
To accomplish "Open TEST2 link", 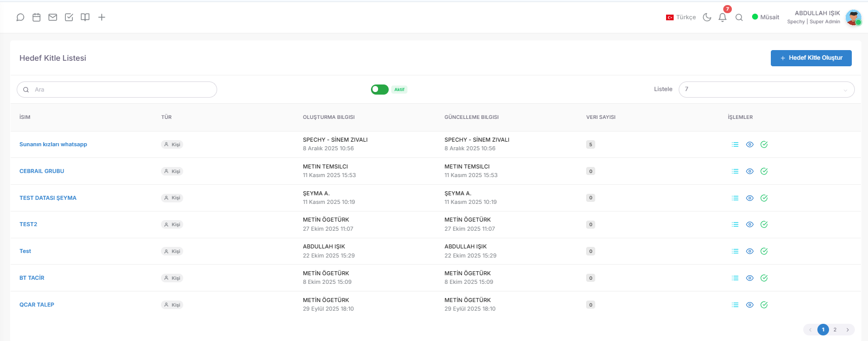I will pyautogui.click(x=28, y=225).
